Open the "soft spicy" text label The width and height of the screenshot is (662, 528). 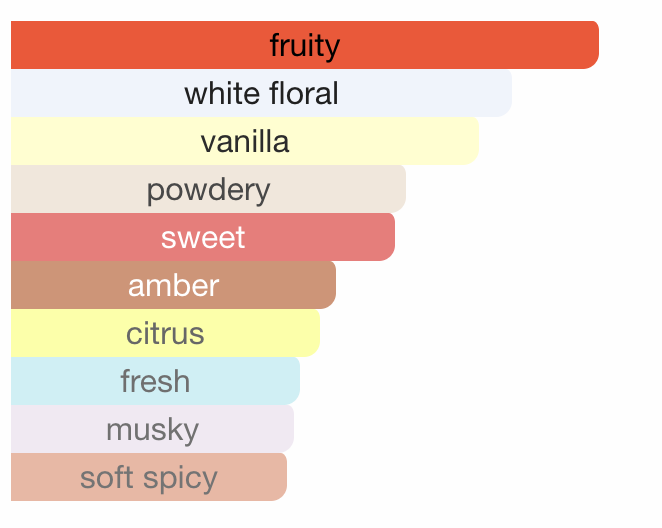(x=149, y=478)
